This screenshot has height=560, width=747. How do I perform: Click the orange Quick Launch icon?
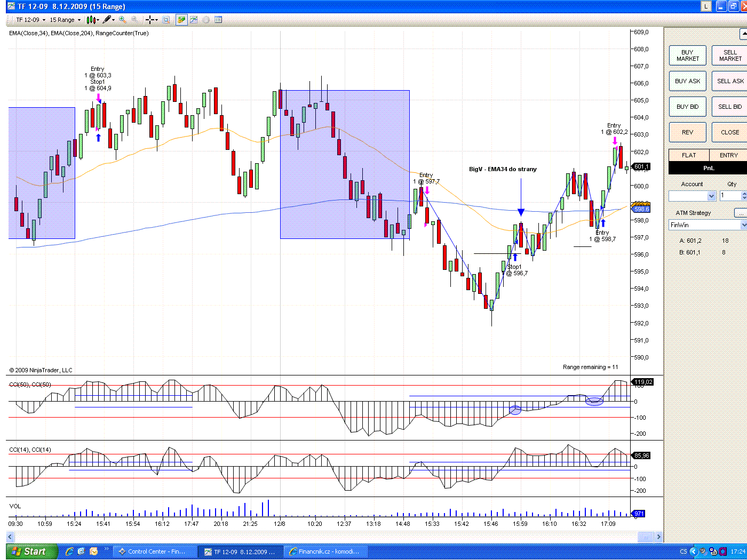(x=94, y=551)
